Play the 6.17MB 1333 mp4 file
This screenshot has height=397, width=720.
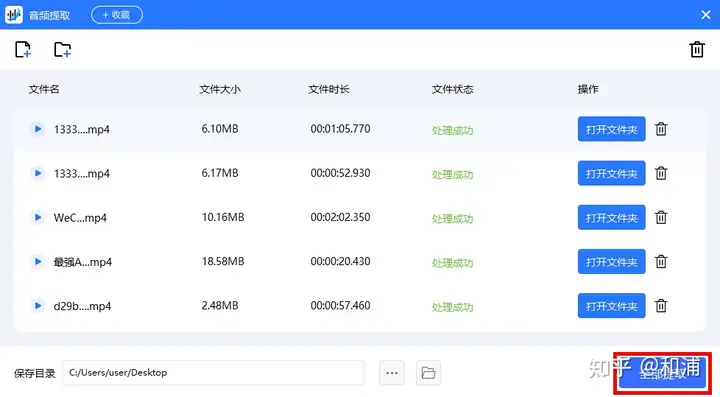38,173
